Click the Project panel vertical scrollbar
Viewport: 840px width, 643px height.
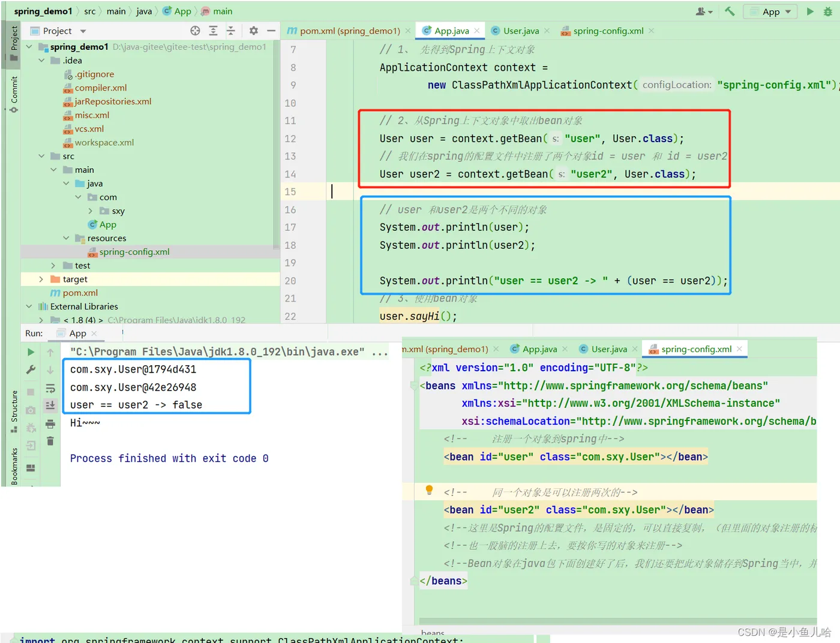pyautogui.click(x=277, y=144)
